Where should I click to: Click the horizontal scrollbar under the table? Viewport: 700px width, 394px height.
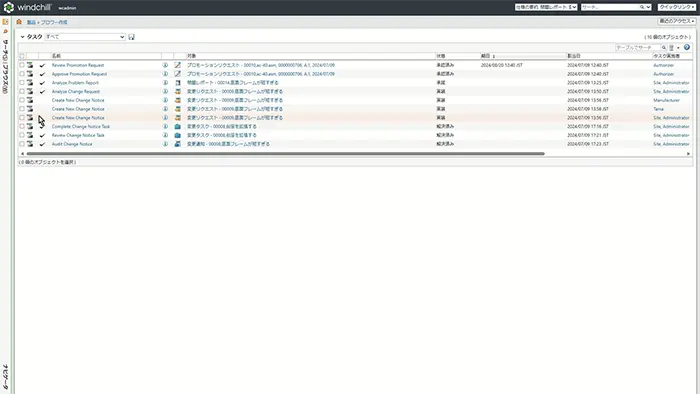[x=286, y=153]
